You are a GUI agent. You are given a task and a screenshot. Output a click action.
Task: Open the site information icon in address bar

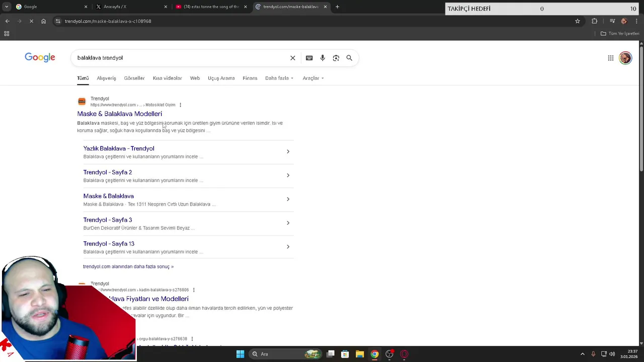pos(58,21)
